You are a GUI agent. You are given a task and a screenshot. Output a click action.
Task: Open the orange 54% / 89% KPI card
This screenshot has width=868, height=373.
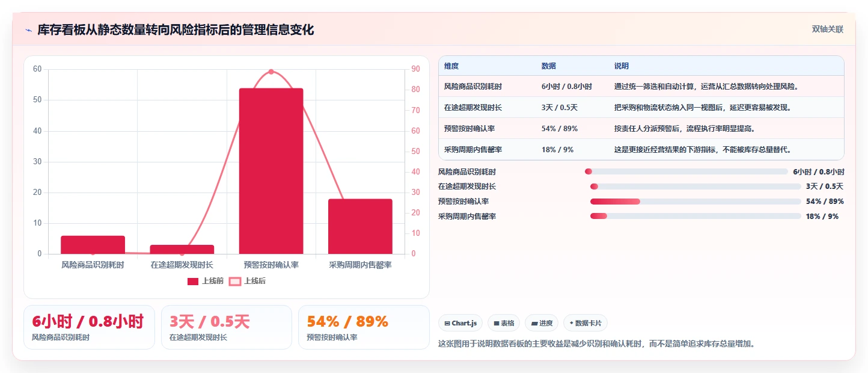(x=364, y=327)
